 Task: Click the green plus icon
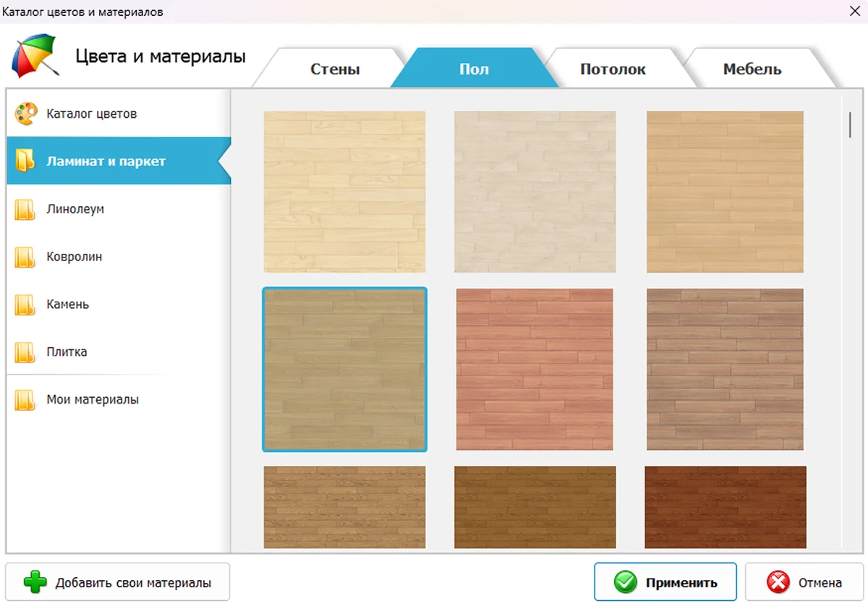35,582
